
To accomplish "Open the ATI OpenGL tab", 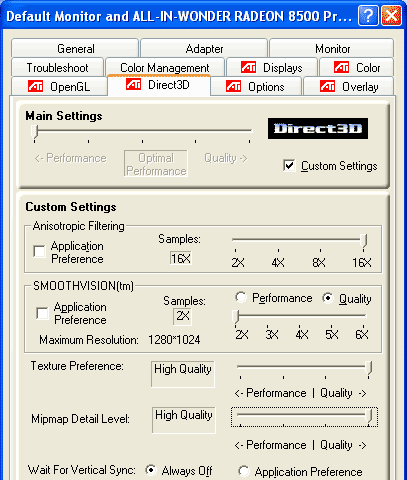I will pyautogui.click(x=59, y=87).
